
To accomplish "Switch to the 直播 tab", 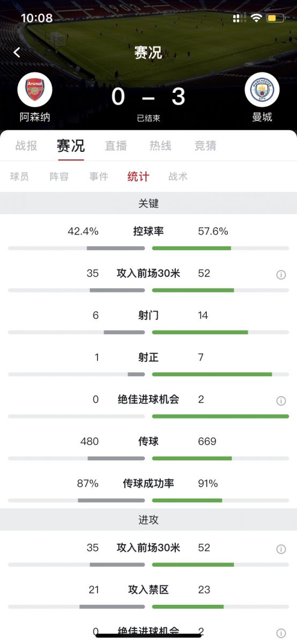I will coord(116,146).
